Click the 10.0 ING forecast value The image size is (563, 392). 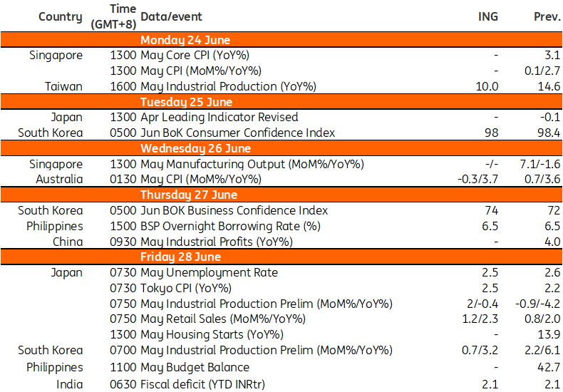(487, 86)
